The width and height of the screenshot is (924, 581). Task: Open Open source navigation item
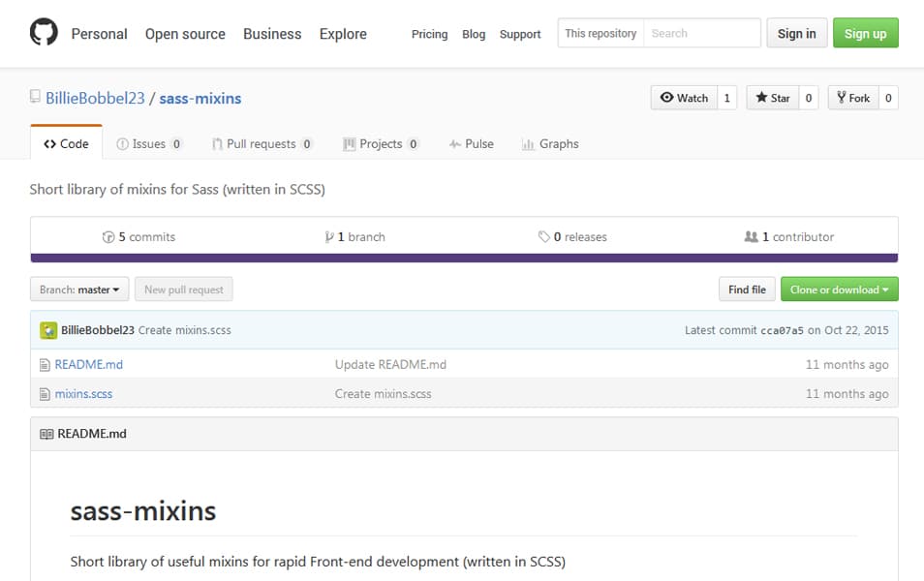pos(185,34)
